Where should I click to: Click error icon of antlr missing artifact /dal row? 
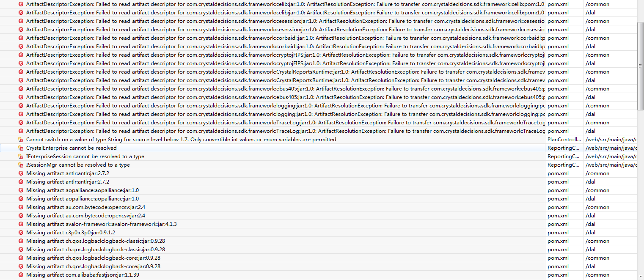coord(21,182)
